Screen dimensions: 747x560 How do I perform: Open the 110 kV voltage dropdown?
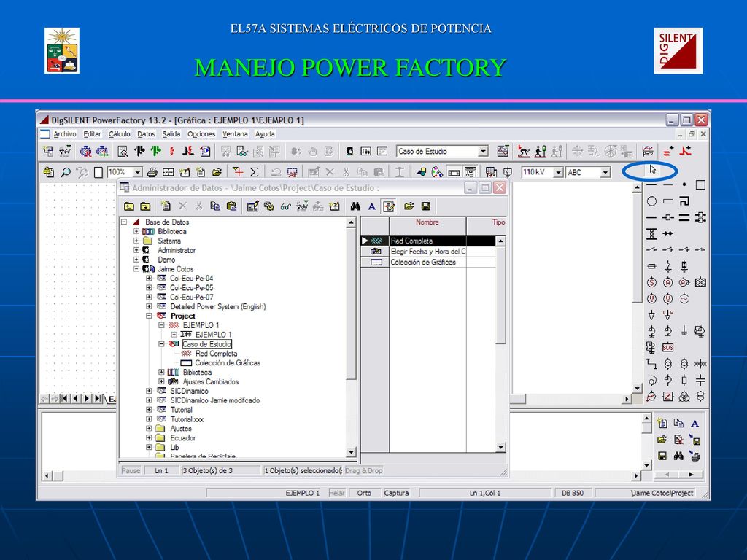click(558, 172)
